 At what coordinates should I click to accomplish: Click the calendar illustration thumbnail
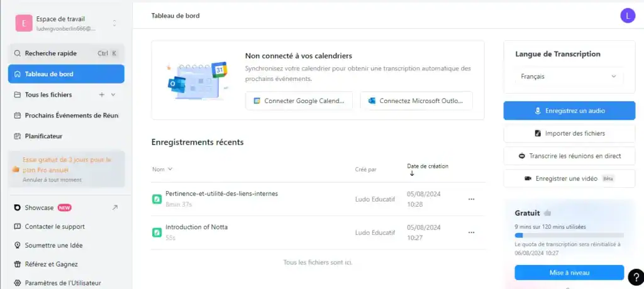coord(198,80)
